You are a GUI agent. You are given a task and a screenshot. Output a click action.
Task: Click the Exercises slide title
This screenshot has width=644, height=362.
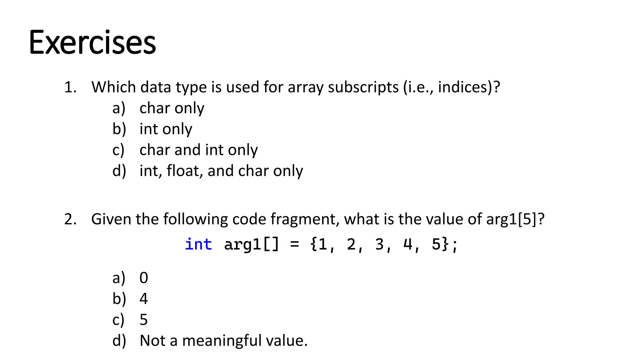coord(92,42)
